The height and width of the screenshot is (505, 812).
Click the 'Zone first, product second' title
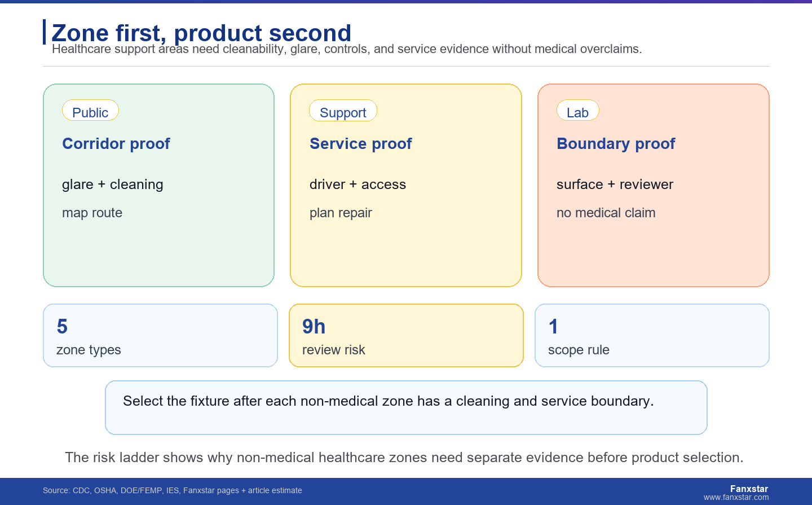pyautogui.click(x=201, y=33)
